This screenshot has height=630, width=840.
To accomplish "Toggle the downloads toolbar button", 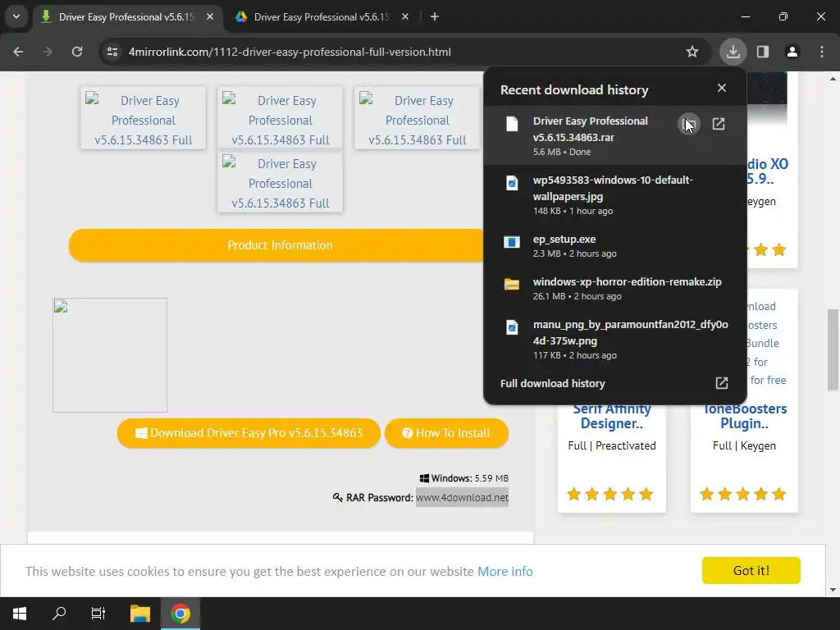I will point(733,52).
